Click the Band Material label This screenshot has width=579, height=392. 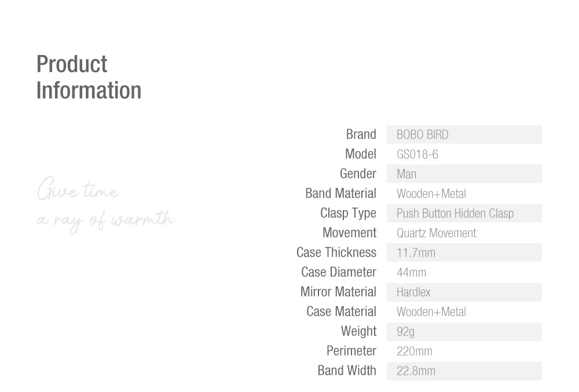340,193
